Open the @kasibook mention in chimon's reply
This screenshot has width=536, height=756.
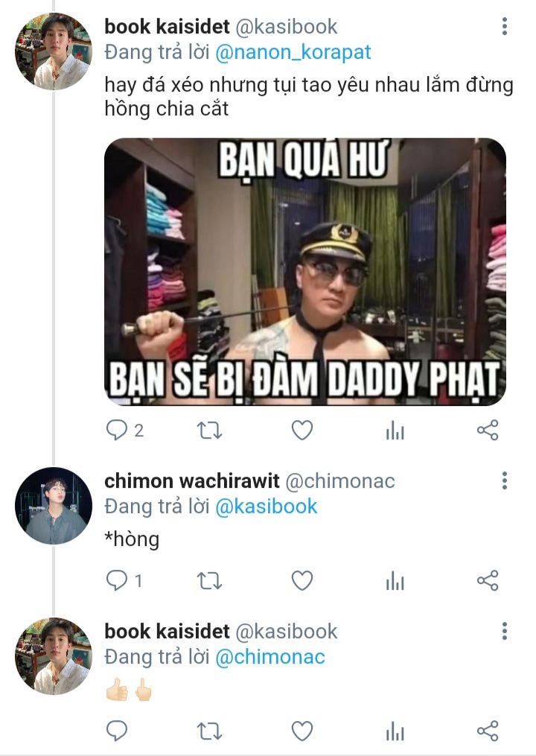266,506
